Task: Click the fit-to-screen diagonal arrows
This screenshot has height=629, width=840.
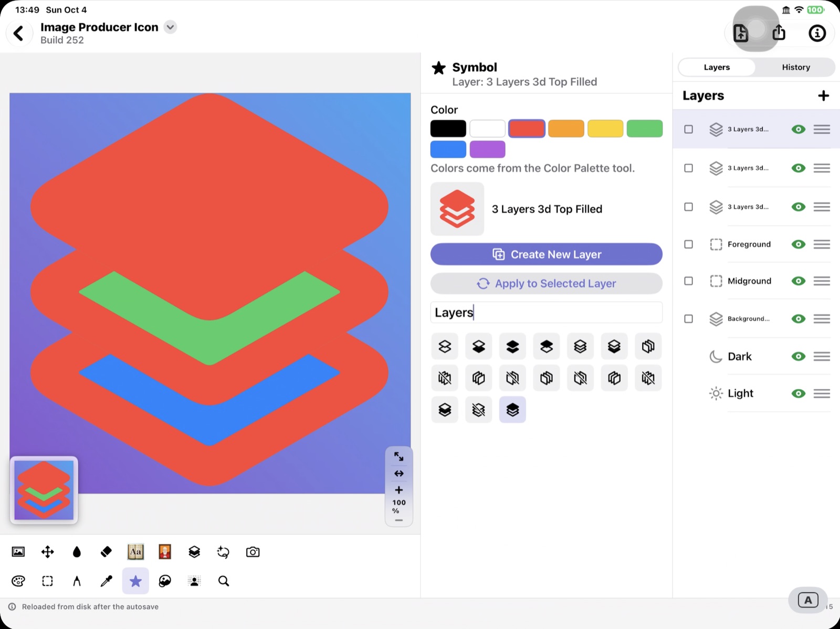Action: [399, 456]
